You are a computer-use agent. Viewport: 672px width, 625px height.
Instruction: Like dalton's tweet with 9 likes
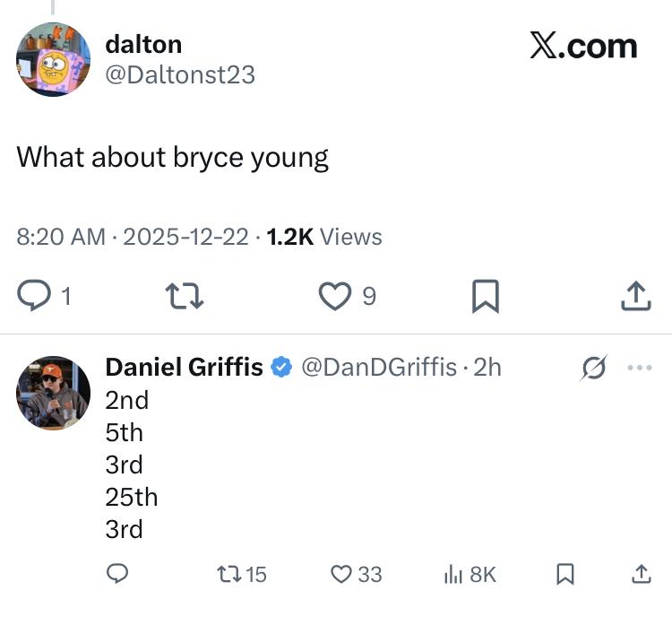pos(336,296)
